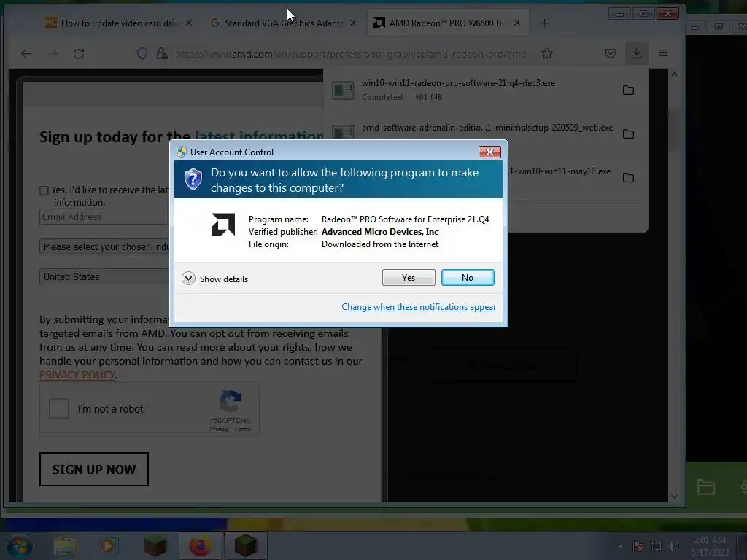
Task: Click the Action Center flag tray icon
Action: [x=638, y=546]
